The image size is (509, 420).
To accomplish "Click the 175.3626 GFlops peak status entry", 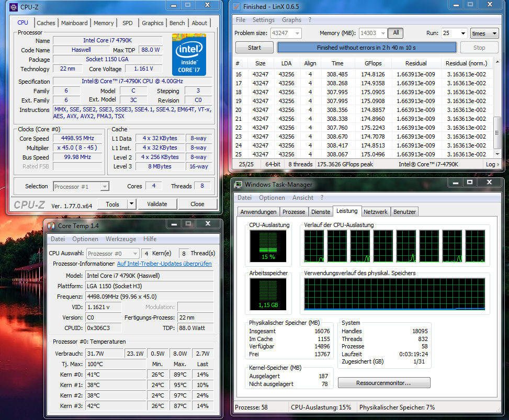I will (345, 164).
